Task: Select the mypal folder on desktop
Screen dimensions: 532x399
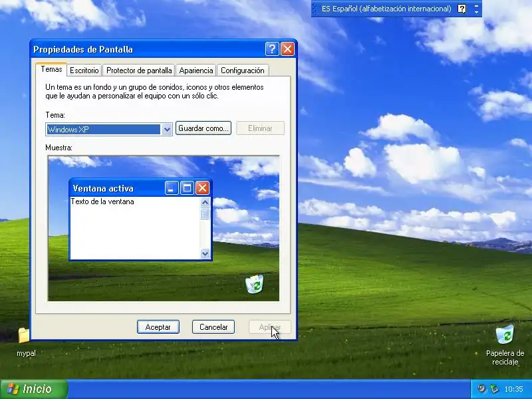Action: point(26,342)
